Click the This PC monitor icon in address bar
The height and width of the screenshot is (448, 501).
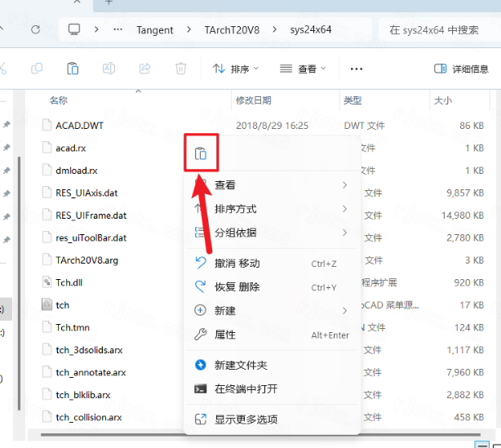[x=74, y=29]
